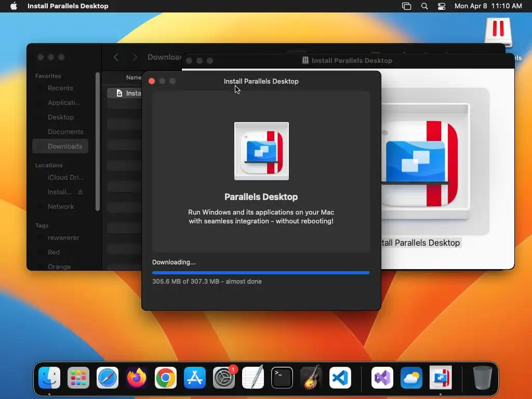Open TextEdit in the dock
The image size is (532, 399).
point(253,378)
